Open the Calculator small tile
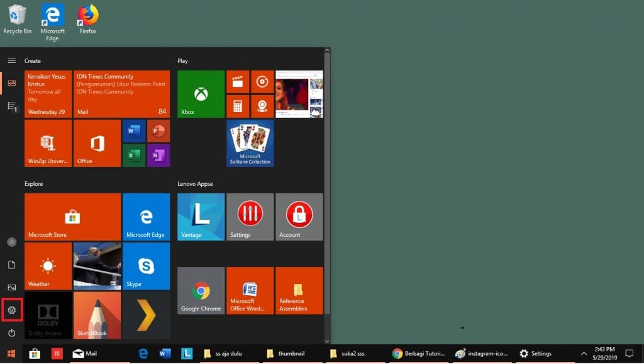The width and height of the screenshot is (644, 364). (238, 106)
